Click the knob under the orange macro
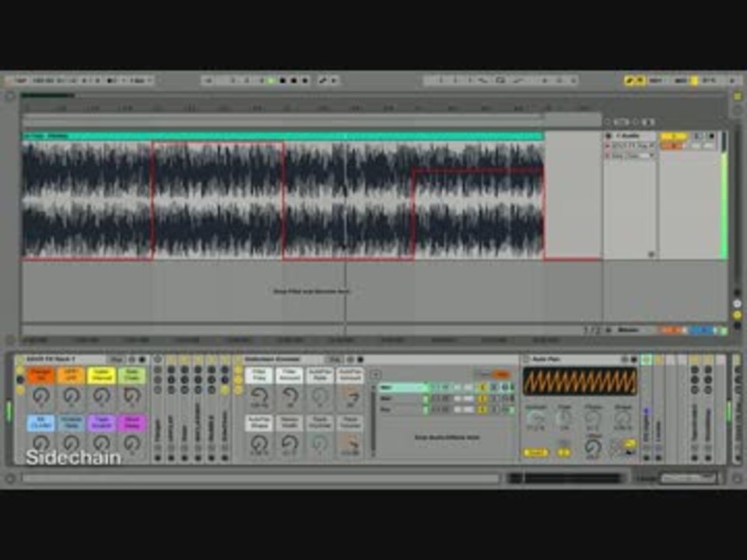This screenshot has width=747, height=560. 40,396
